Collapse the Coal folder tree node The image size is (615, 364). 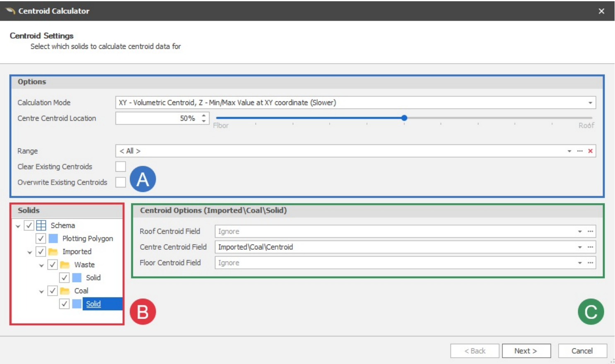[41, 291]
